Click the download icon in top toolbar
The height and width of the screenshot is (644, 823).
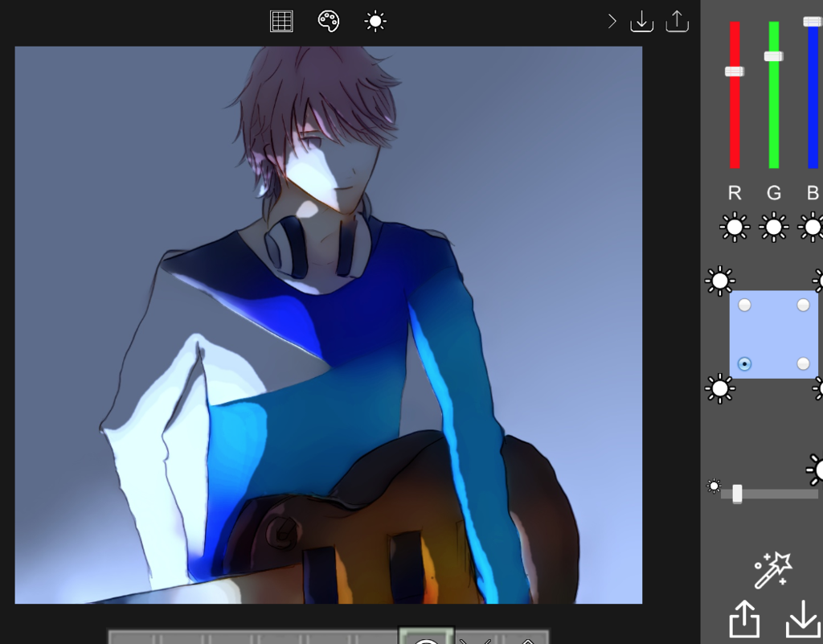(x=641, y=22)
